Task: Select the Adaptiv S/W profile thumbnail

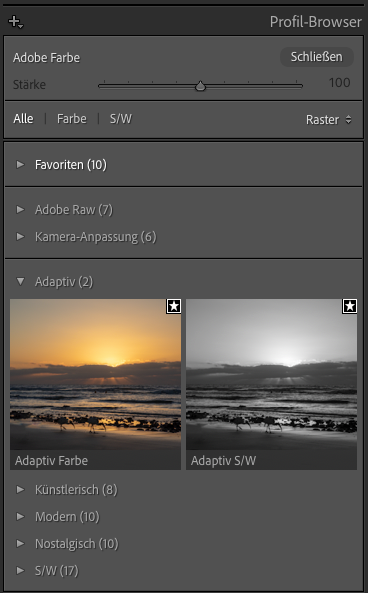Action: pyautogui.click(x=272, y=384)
